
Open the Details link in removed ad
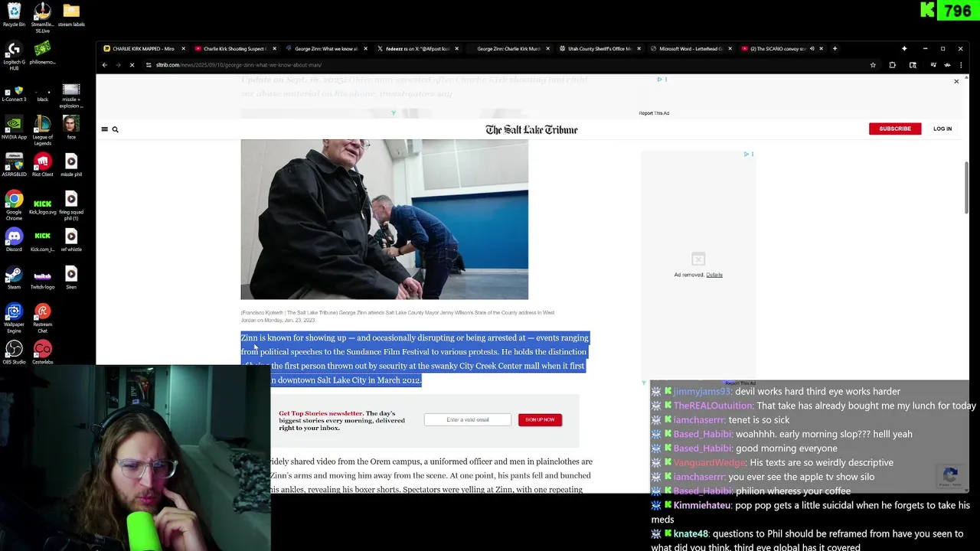click(714, 275)
